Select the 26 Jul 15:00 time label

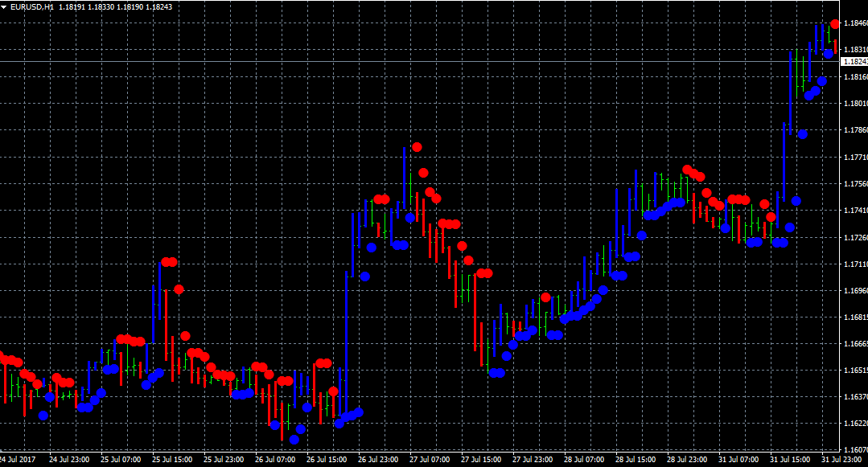(x=327, y=461)
